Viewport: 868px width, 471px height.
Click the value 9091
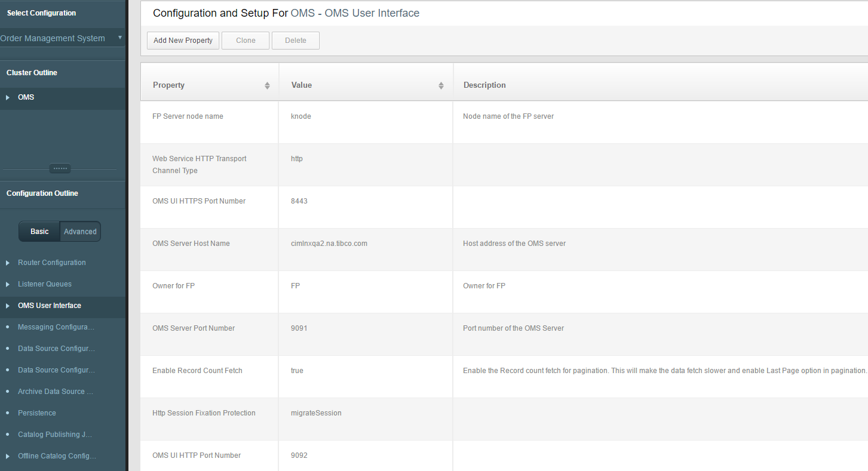299,328
